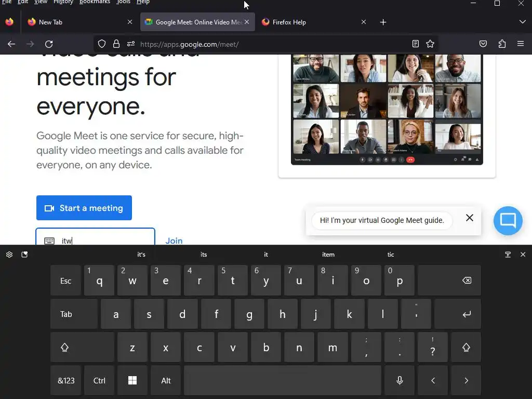Tap the space bar
The image size is (532, 399).
click(283, 381)
